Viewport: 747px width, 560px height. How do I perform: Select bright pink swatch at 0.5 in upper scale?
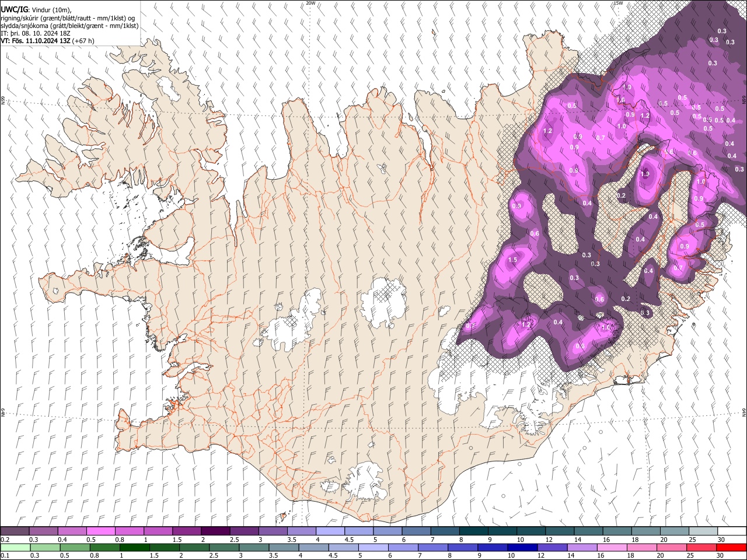point(100,531)
